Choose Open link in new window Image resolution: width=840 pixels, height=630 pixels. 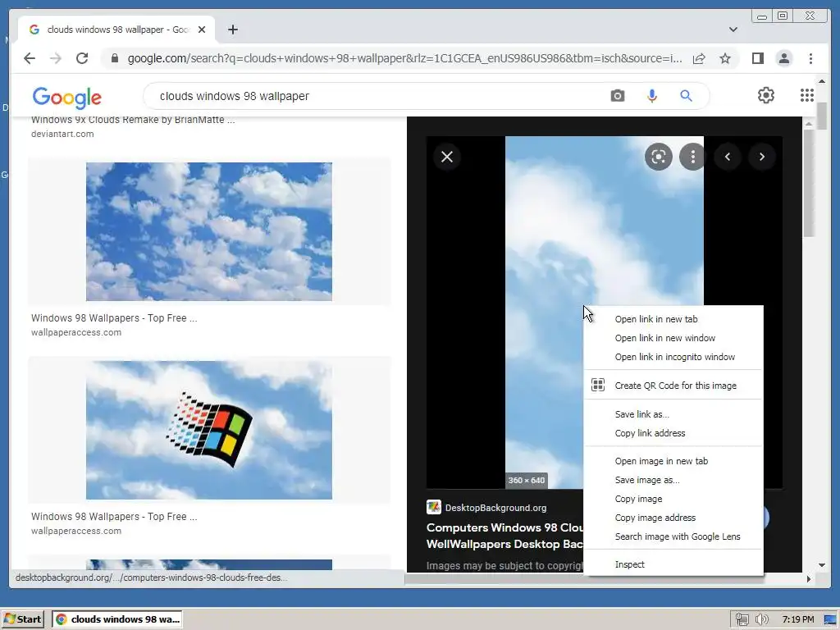pyautogui.click(x=673, y=338)
